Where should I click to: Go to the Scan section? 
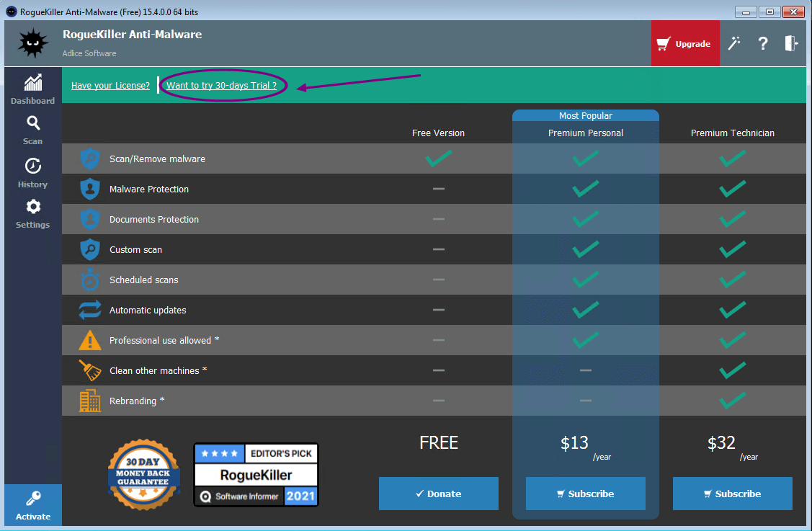pyautogui.click(x=32, y=130)
